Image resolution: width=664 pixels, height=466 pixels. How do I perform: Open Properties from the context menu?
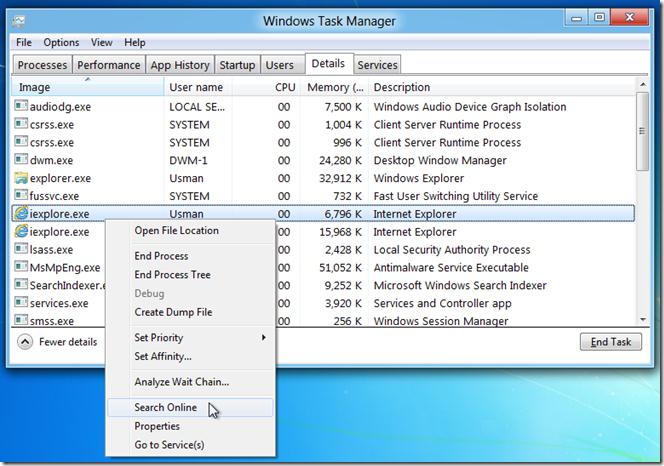(x=157, y=426)
